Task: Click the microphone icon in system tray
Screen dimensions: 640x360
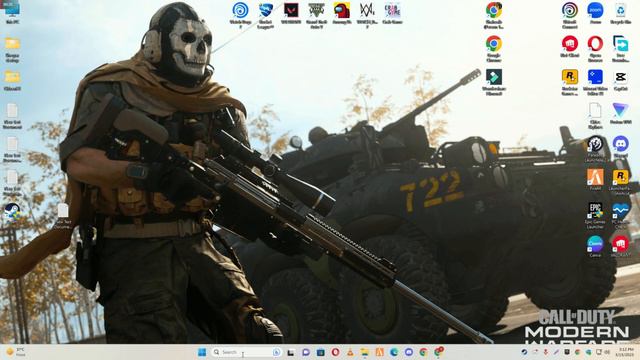Action: (x=546, y=352)
